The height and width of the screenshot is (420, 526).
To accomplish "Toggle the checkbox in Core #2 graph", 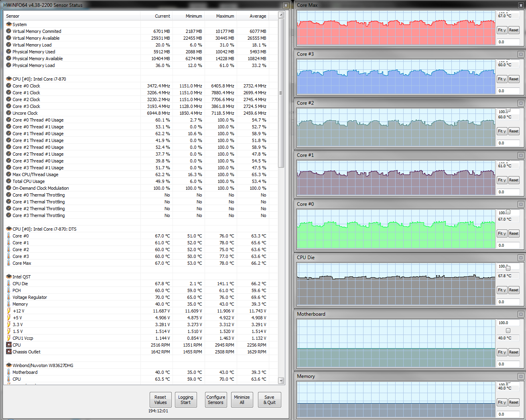I will click(508, 110).
